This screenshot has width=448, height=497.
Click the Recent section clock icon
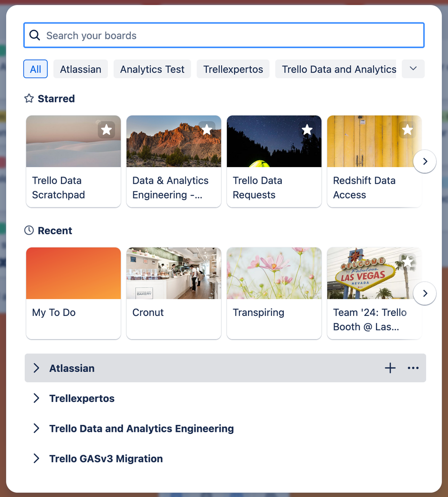coord(29,230)
